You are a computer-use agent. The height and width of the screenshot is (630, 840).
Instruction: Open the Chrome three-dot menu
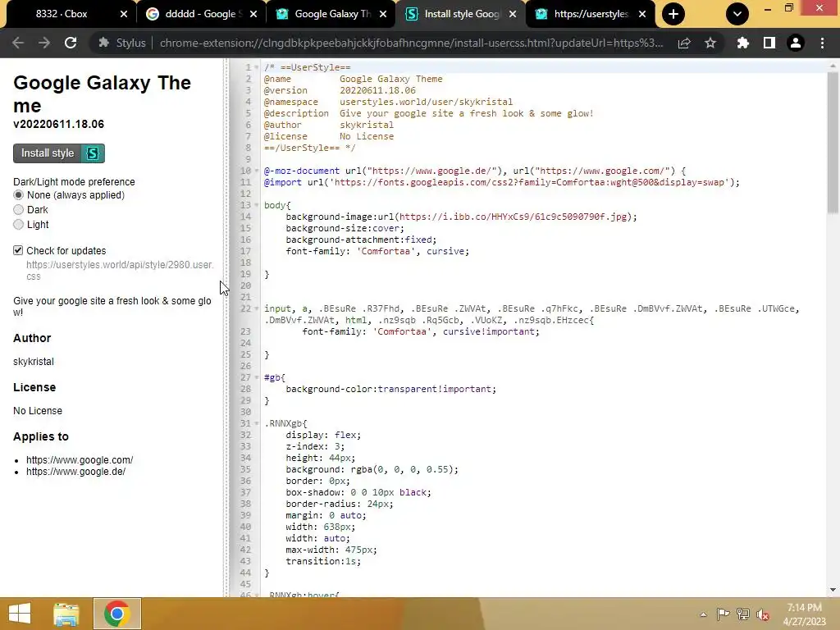pyautogui.click(x=822, y=43)
